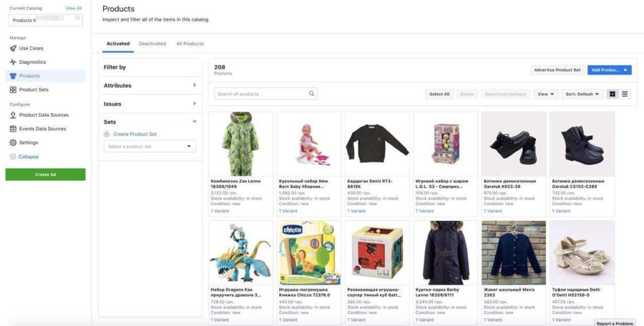Switch to list view layout icon
Image resolution: width=644 pixels, height=326 pixels.
pos(625,94)
